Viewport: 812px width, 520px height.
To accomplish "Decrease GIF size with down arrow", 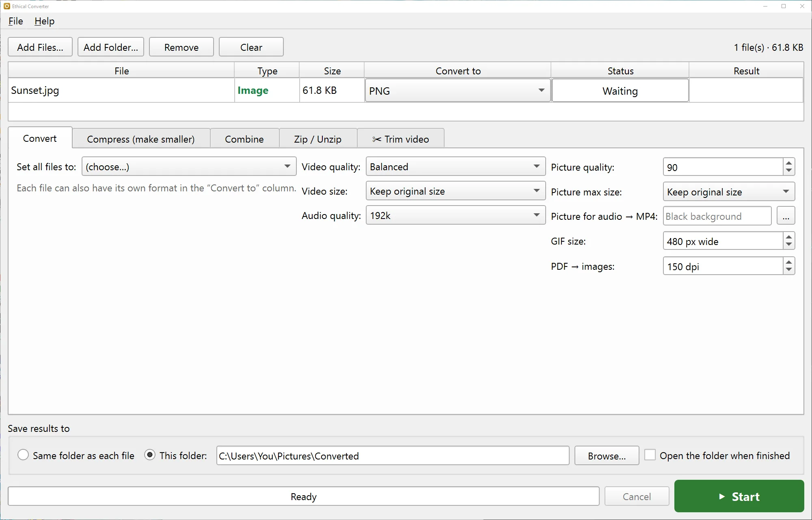I will click(x=788, y=245).
